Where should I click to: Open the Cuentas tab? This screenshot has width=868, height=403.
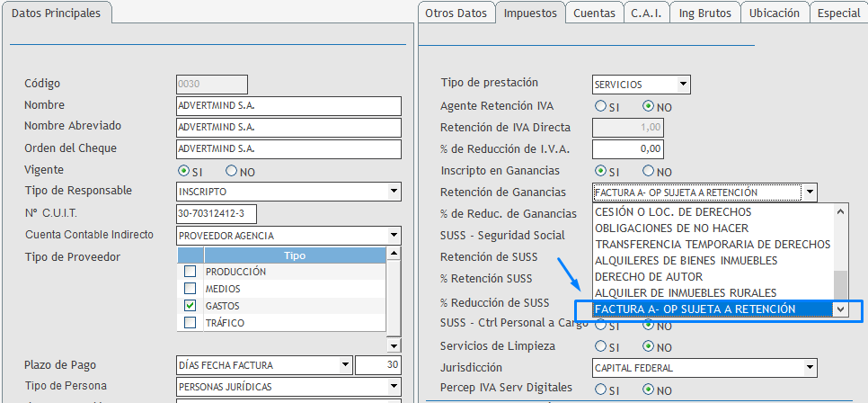(x=595, y=13)
